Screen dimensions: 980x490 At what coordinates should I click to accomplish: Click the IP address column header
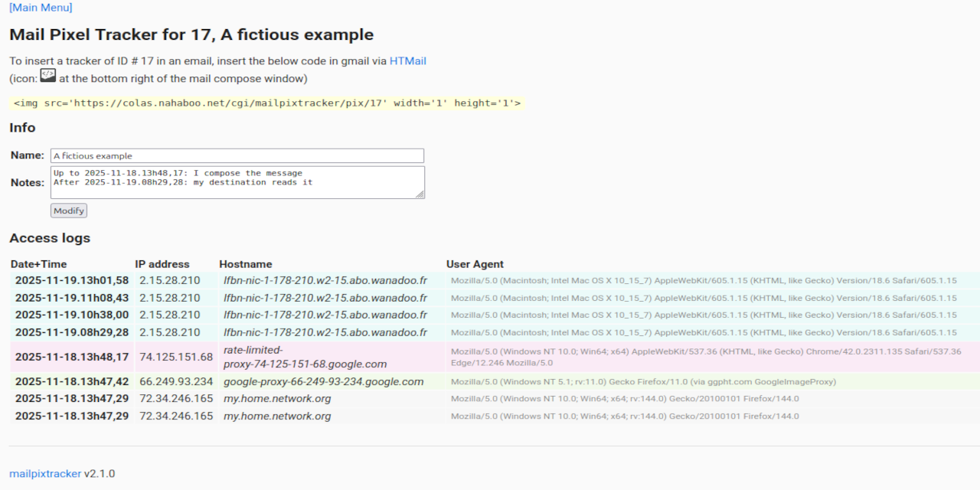pos(162,264)
